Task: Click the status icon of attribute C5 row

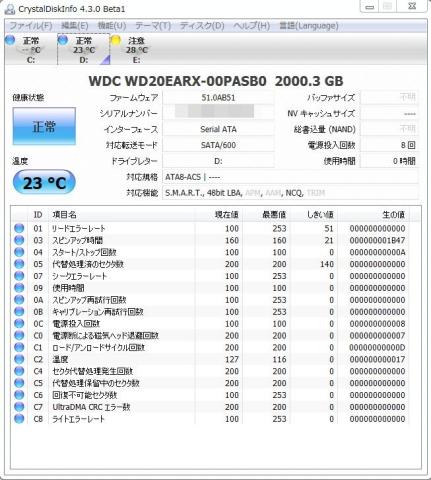Action: (19, 383)
